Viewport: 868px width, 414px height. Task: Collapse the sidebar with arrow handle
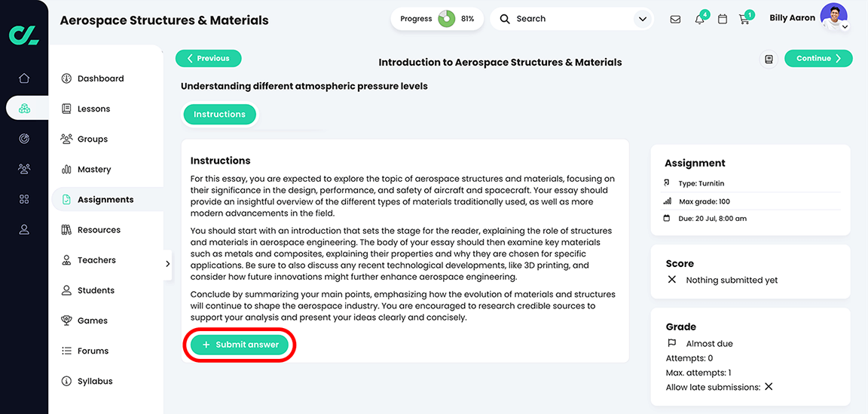(x=167, y=264)
